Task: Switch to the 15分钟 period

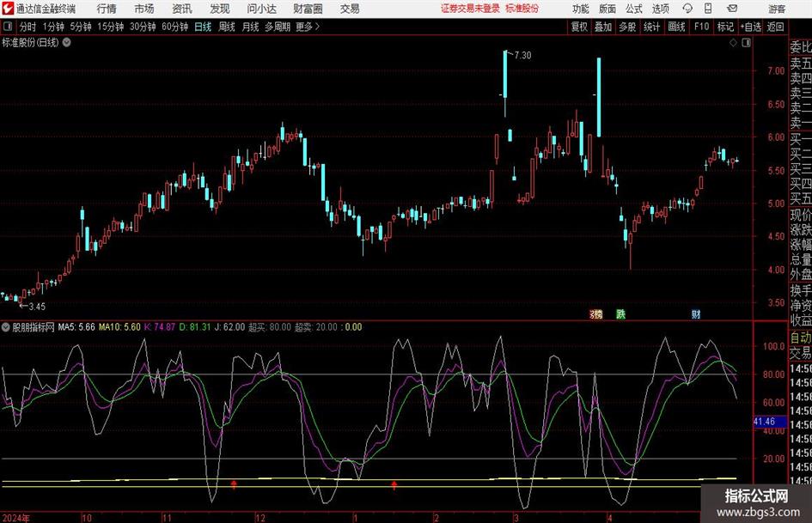Action: click(x=111, y=27)
